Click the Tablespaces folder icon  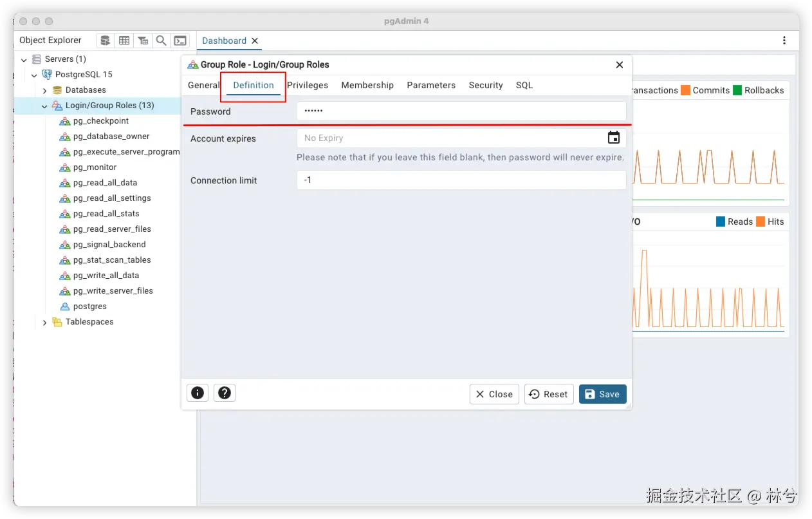pos(57,322)
